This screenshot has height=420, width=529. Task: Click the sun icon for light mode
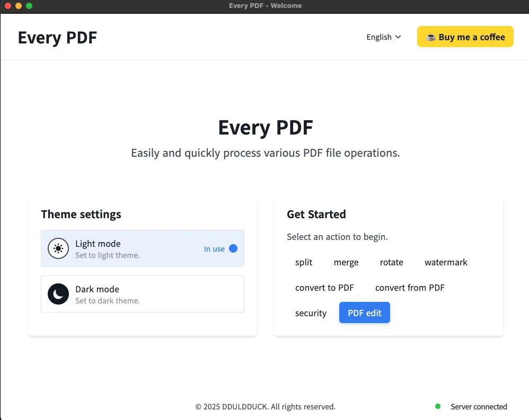point(58,248)
